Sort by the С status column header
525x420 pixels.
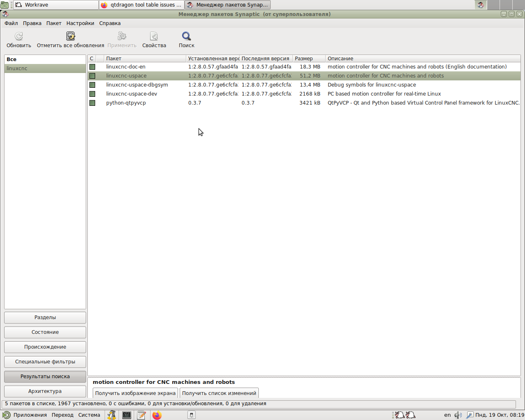[91, 59]
